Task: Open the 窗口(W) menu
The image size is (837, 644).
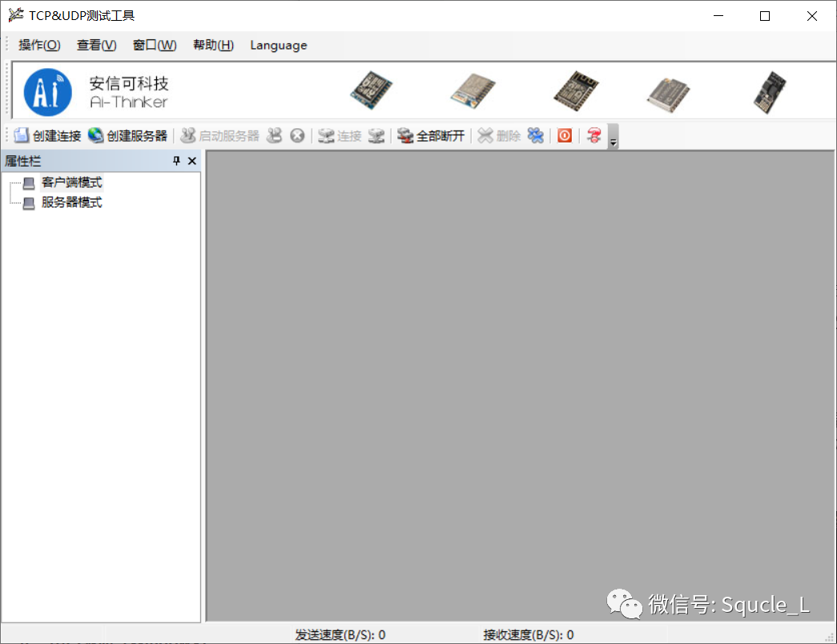Action: pyautogui.click(x=155, y=46)
